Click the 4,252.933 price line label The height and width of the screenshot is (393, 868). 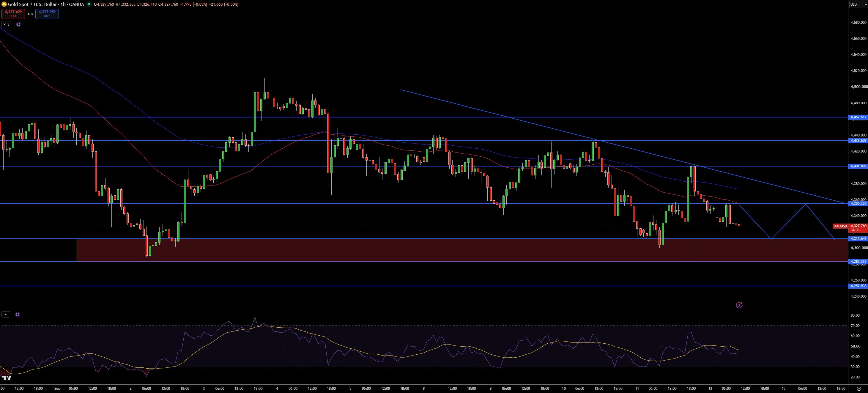(x=858, y=286)
